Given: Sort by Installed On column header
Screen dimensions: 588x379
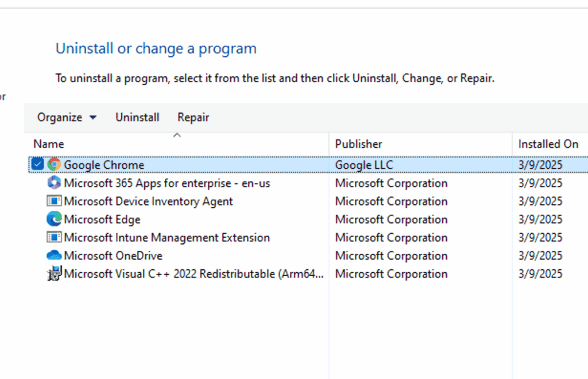Looking at the screenshot, I should click(x=548, y=144).
